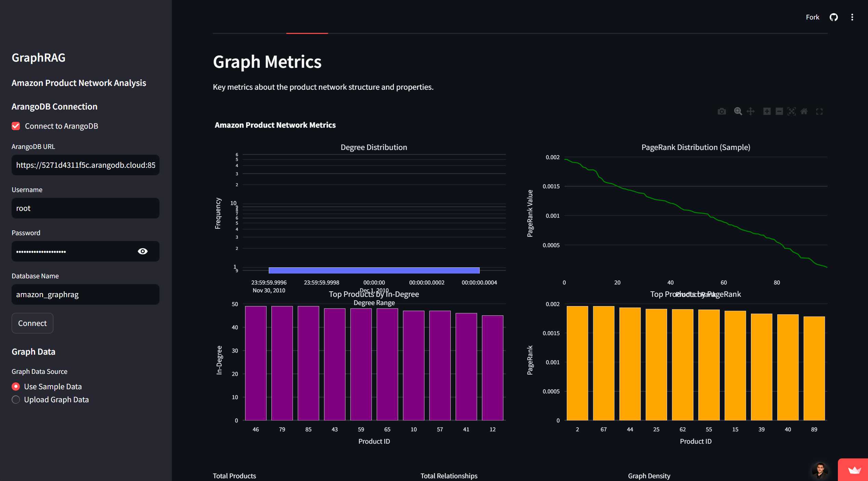Download plot as PNG camera icon

coord(722,112)
